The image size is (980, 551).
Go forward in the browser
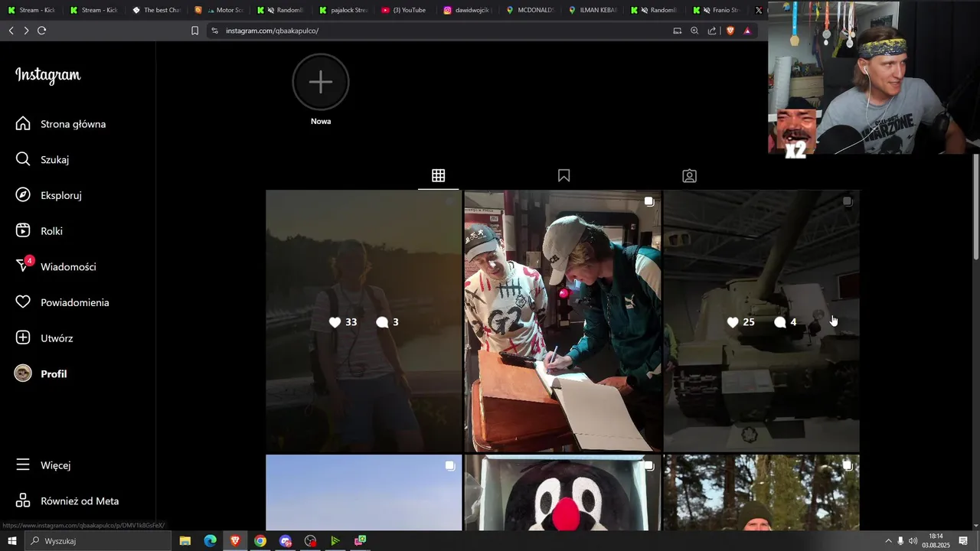coord(26,31)
